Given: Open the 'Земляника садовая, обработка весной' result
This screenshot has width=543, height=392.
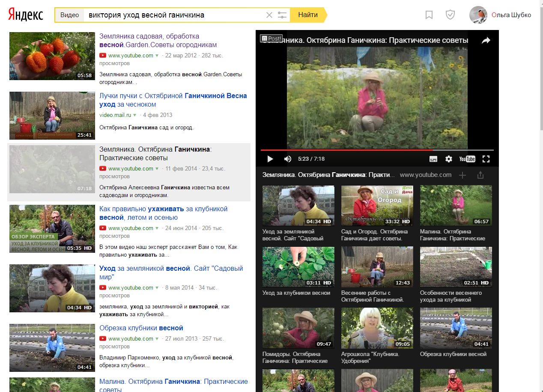Looking at the screenshot, I should [x=158, y=40].
